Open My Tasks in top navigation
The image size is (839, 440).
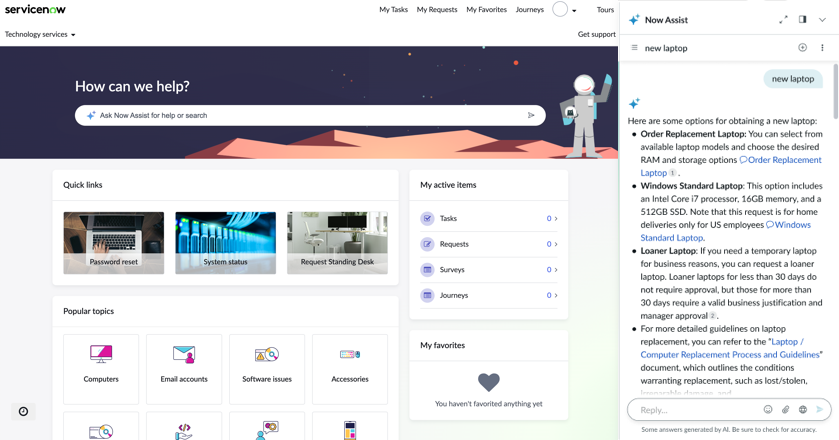pos(393,10)
